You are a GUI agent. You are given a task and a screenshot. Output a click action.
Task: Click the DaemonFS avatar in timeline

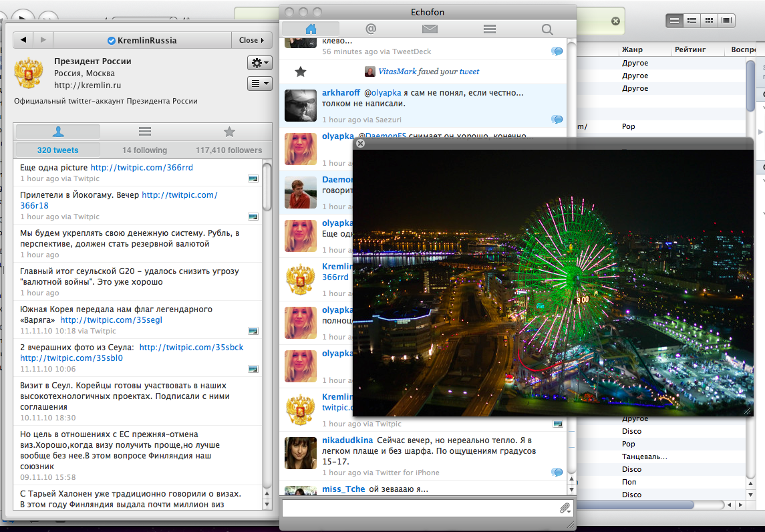301,192
